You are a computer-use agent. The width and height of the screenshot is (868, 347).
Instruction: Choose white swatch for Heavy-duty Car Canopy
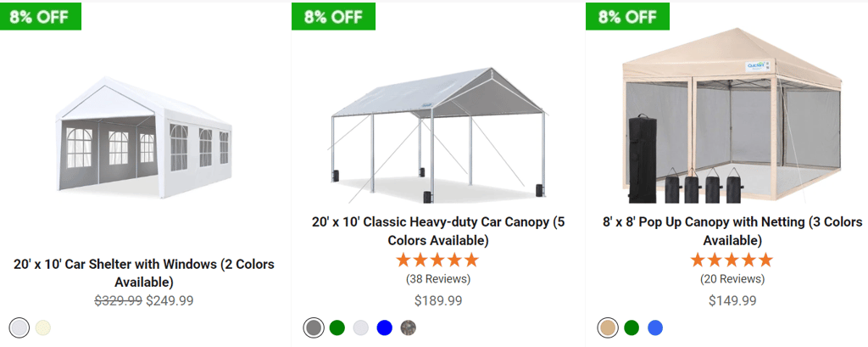361,327
